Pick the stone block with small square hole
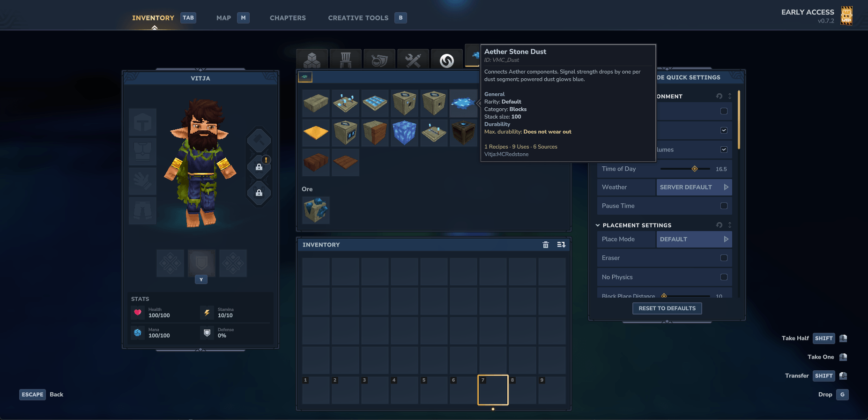This screenshot has width=868, height=420. (434, 103)
